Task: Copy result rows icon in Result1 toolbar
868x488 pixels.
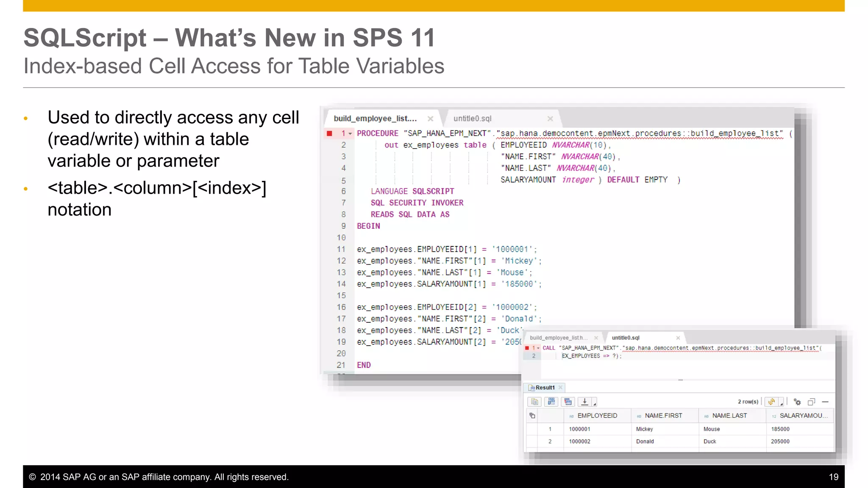Action: point(534,402)
